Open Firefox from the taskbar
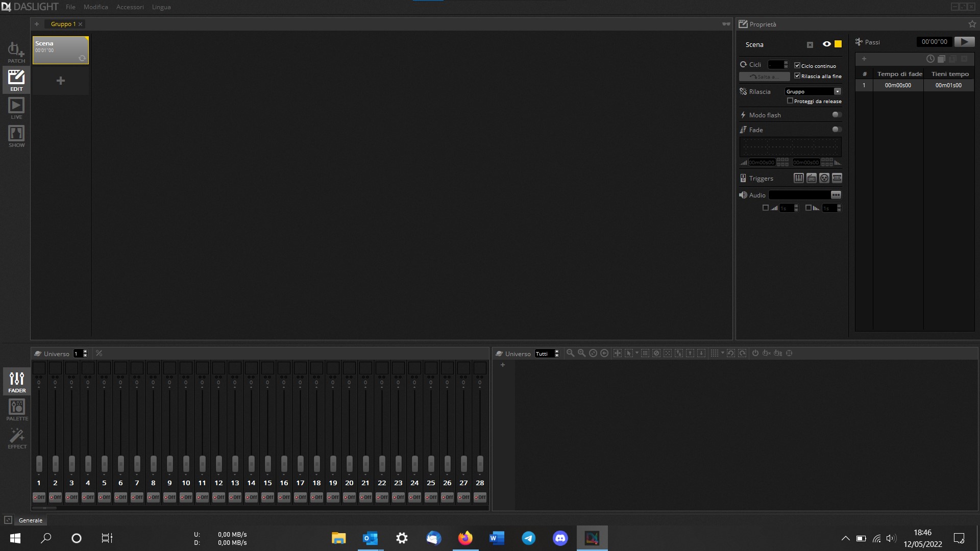Screen dimensions: 980x551 coord(465,538)
